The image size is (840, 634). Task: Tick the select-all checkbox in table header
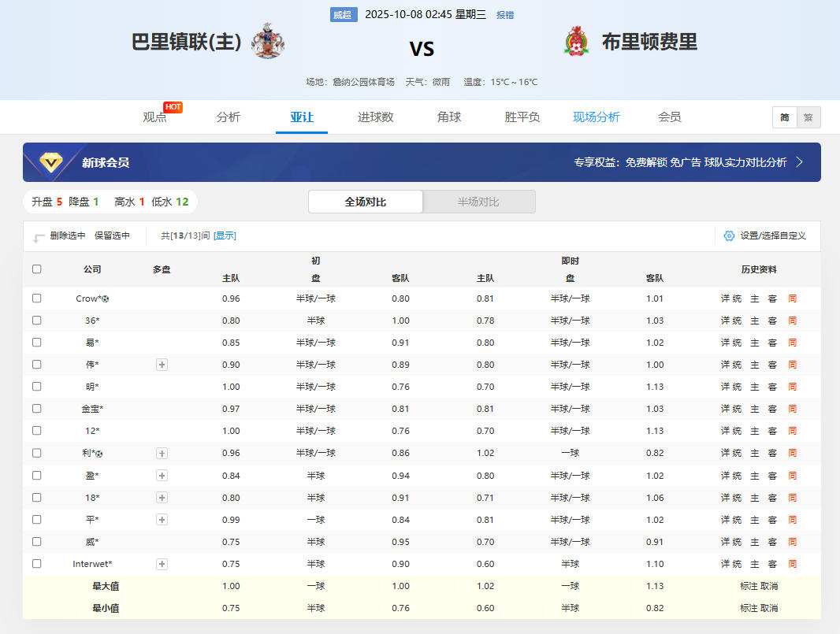click(x=37, y=269)
